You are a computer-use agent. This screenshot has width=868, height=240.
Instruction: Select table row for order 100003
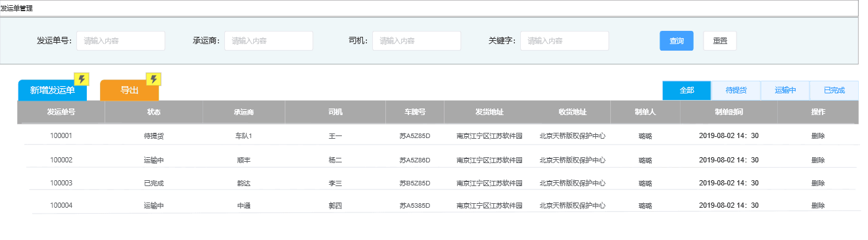click(x=441, y=183)
